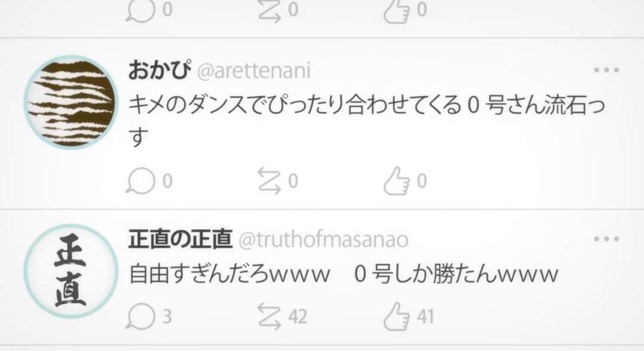Click repost icon on topmost partial post

pos(269,11)
